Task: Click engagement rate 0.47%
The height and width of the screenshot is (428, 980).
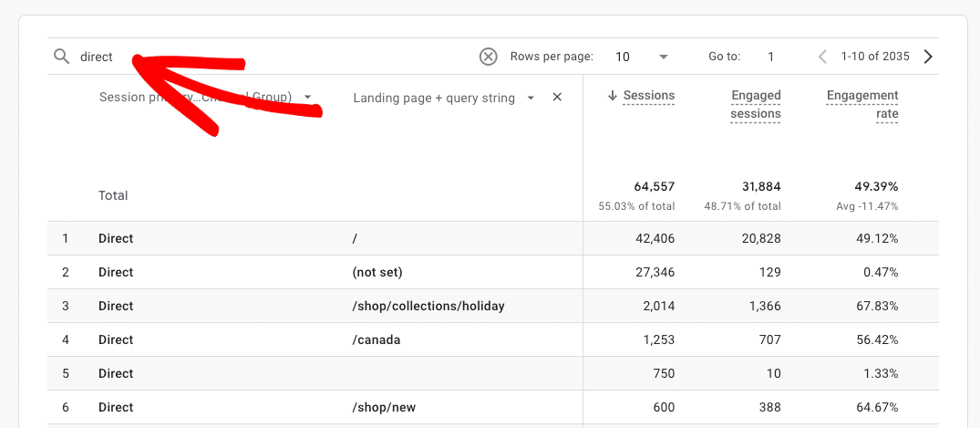Action: tap(881, 272)
